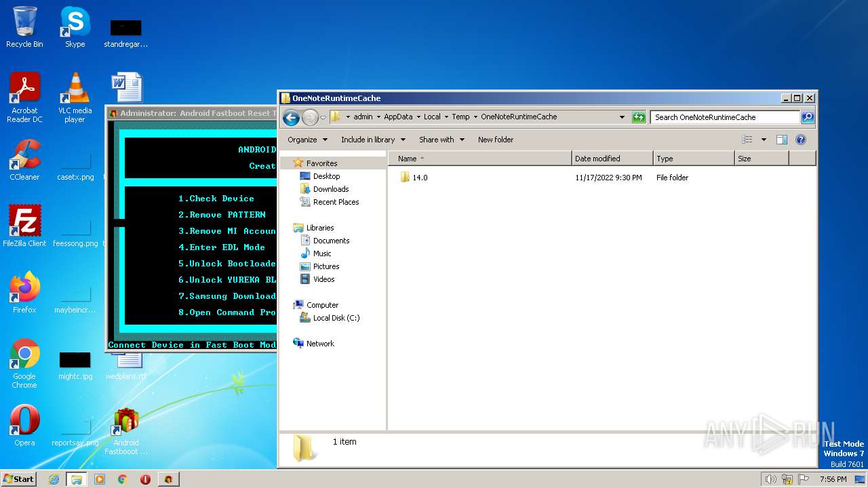Select Network in navigation pane
Image resolution: width=868 pixels, height=488 pixels.
click(x=320, y=344)
